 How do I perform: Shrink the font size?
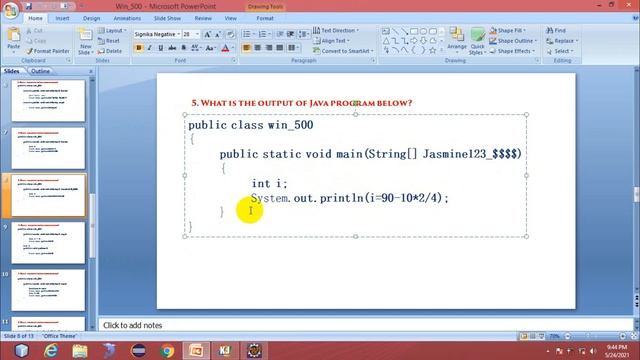(218, 34)
